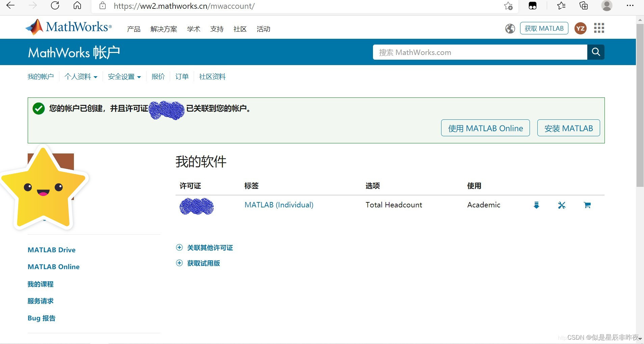Open the 学术 menu
644x344 pixels.
pos(194,29)
